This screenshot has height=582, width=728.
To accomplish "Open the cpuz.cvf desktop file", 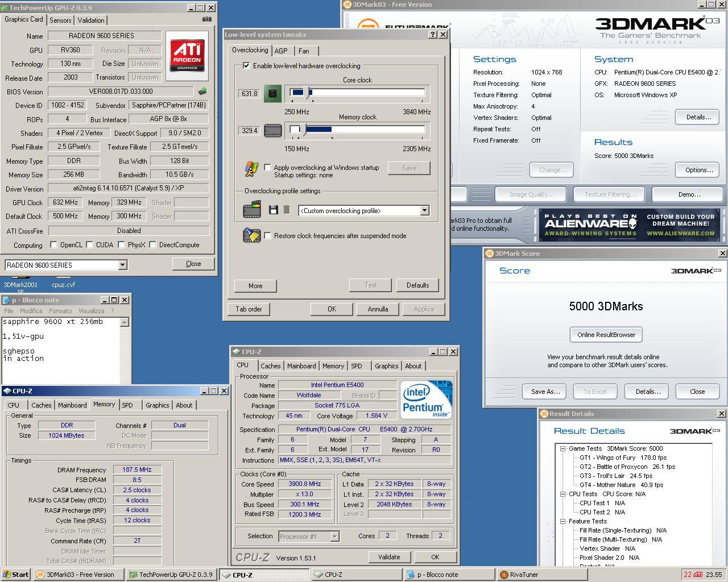I will tap(63, 284).
